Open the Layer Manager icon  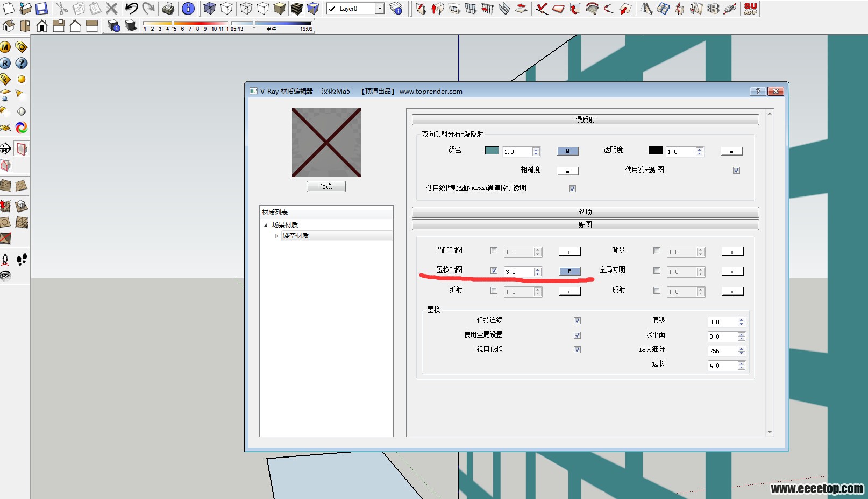point(396,8)
